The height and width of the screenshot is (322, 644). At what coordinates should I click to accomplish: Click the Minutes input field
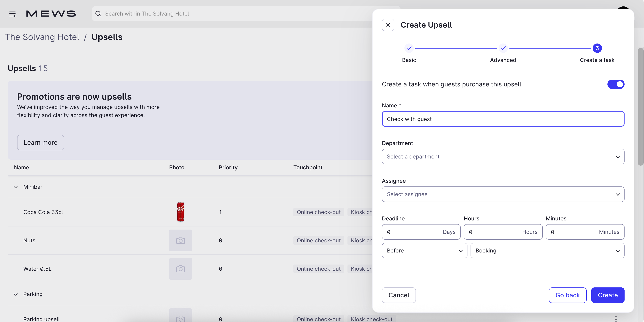[585, 232]
